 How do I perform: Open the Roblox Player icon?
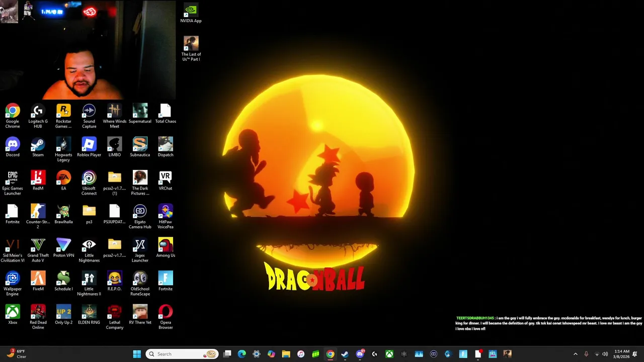click(89, 147)
